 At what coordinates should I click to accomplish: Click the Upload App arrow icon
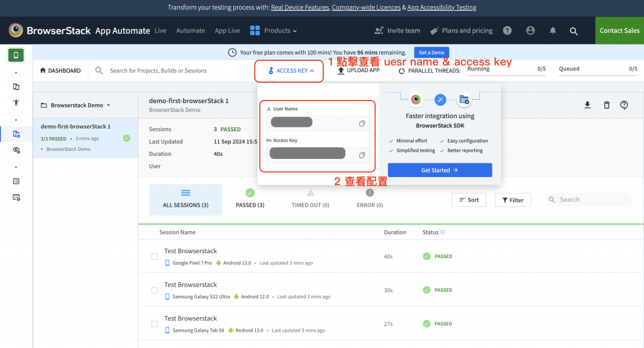[x=340, y=70]
